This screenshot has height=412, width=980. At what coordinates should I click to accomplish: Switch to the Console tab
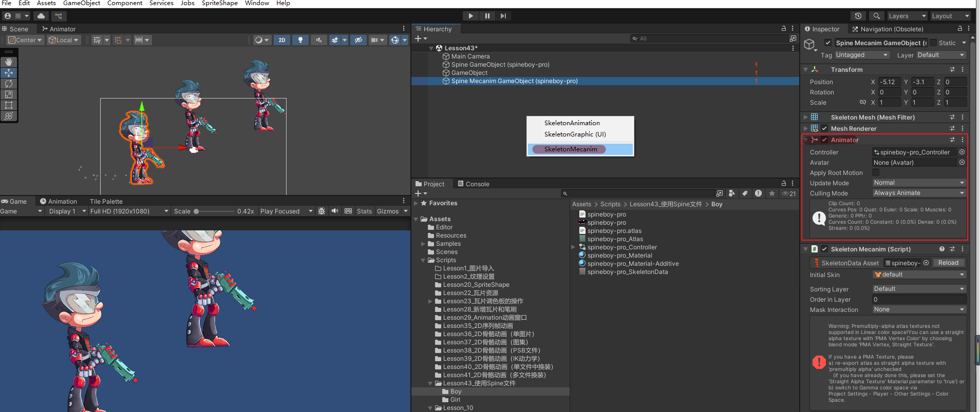tap(473, 184)
